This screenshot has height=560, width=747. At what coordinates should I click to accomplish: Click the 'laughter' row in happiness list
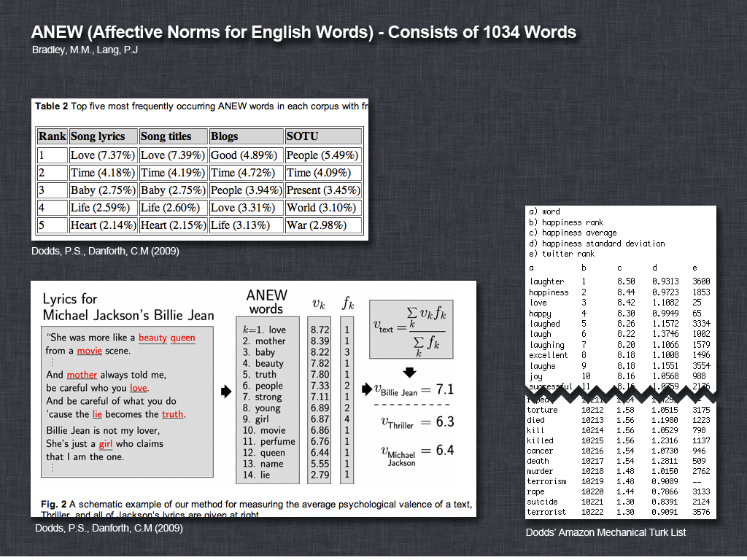tap(547, 281)
